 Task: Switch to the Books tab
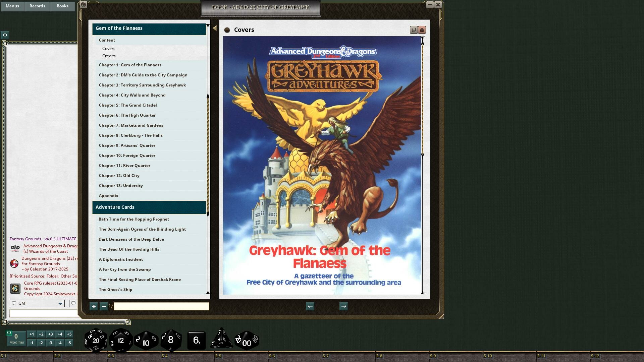tap(62, 6)
